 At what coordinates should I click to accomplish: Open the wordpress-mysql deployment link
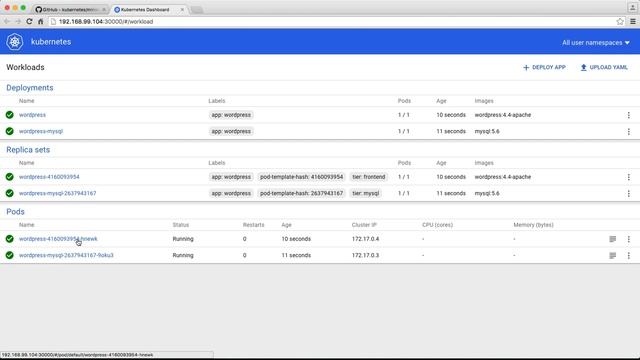coord(41,131)
